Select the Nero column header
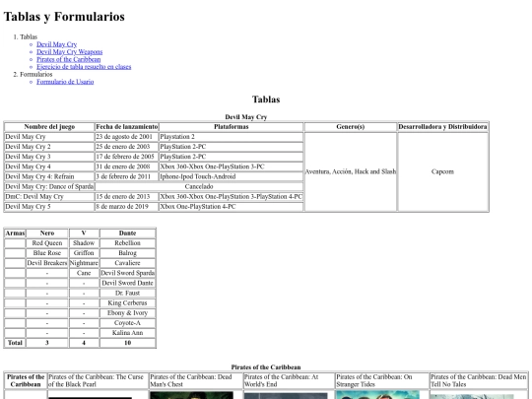 click(x=47, y=233)
